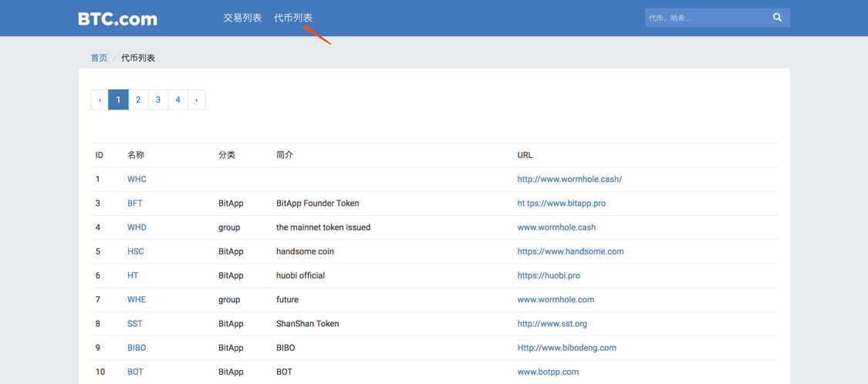868x384 pixels.
Task: Select pagination page 2
Action: click(138, 99)
